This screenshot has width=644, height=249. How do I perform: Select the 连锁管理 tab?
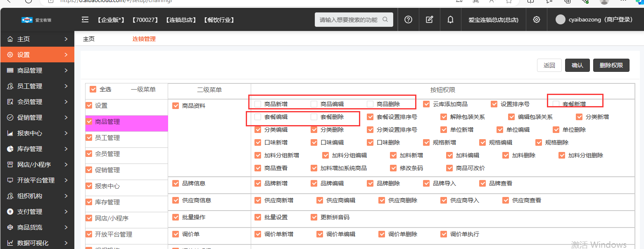coord(144,39)
